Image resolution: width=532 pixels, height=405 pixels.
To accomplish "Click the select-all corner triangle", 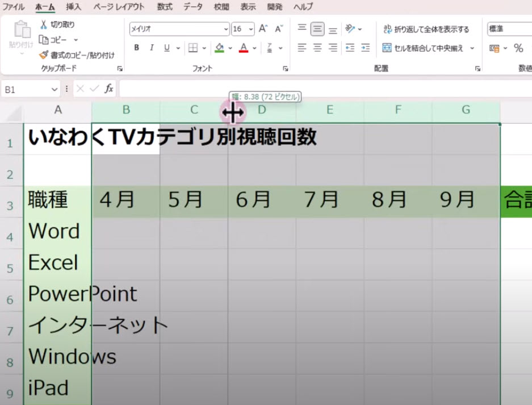I will click(14, 113).
